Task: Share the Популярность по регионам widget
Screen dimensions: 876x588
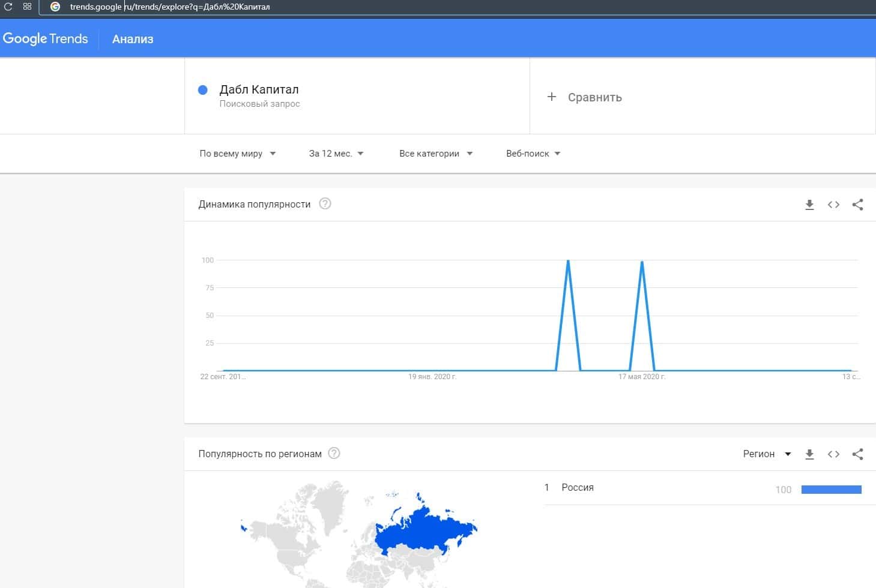Action: (857, 454)
